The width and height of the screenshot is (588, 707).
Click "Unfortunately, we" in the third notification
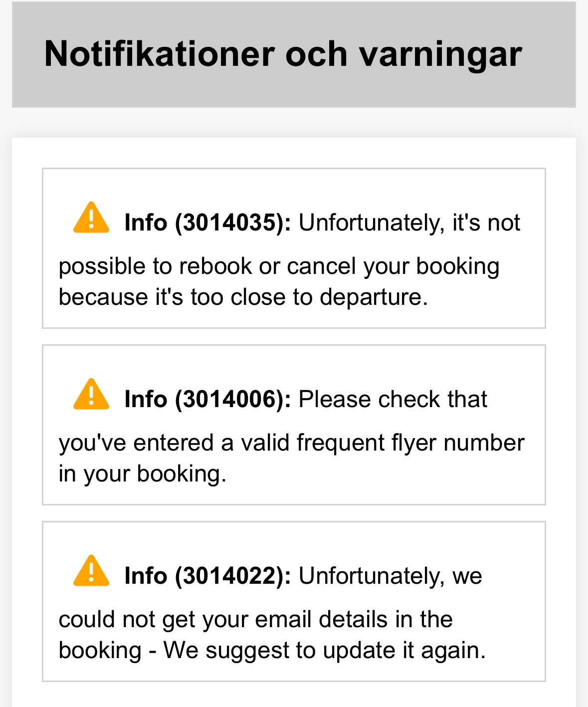pos(390,576)
